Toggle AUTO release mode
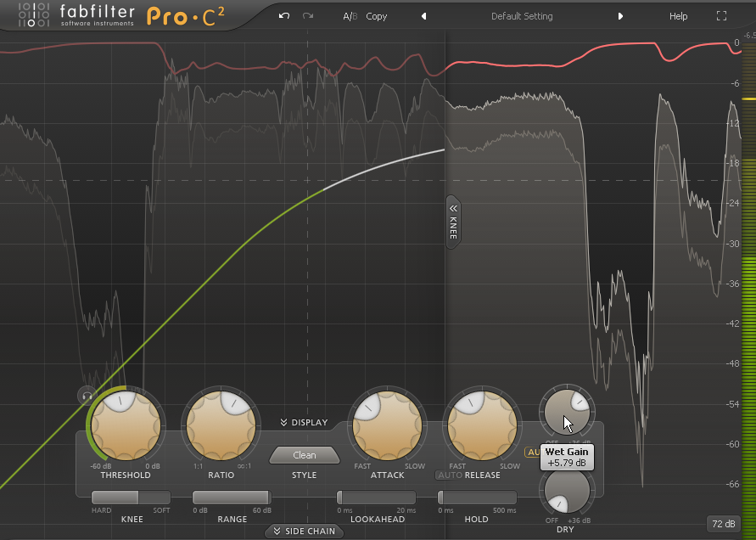The height and width of the screenshot is (540, 756). (450, 475)
